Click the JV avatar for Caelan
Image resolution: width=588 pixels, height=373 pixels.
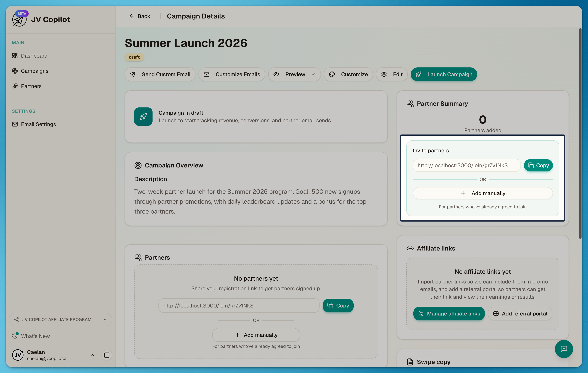point(18,355)
